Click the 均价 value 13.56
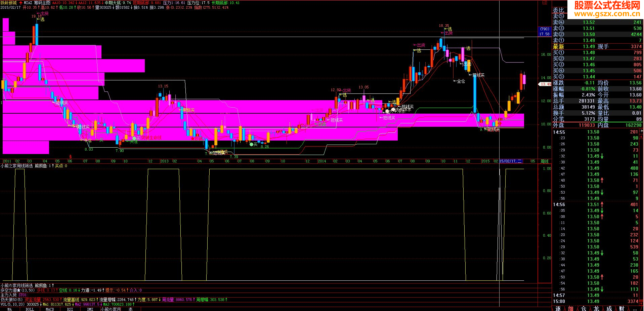This screenshot has width=644, height=311. [x=635, y=83]
